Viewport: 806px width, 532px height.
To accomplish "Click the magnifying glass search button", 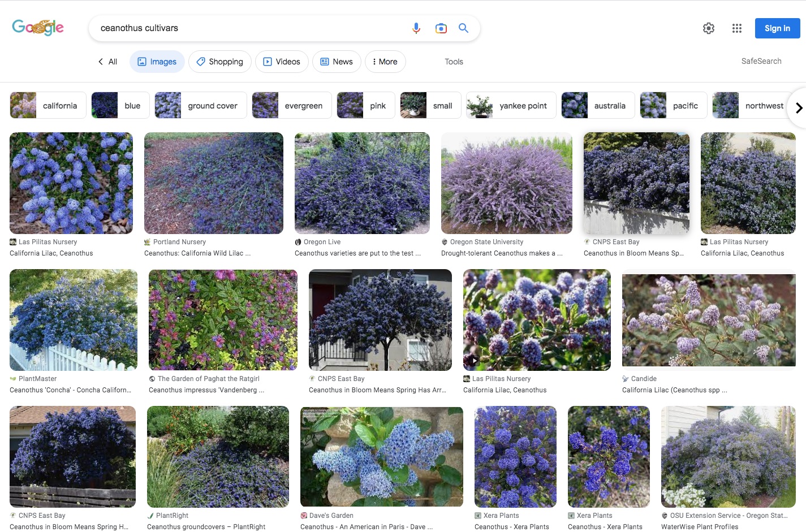I will tap(464, 28).
